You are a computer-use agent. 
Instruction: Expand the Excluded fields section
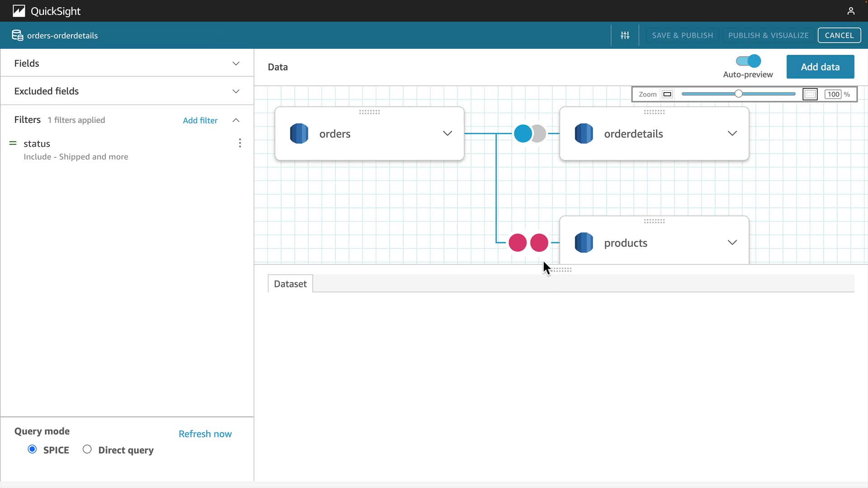[236, 91]
